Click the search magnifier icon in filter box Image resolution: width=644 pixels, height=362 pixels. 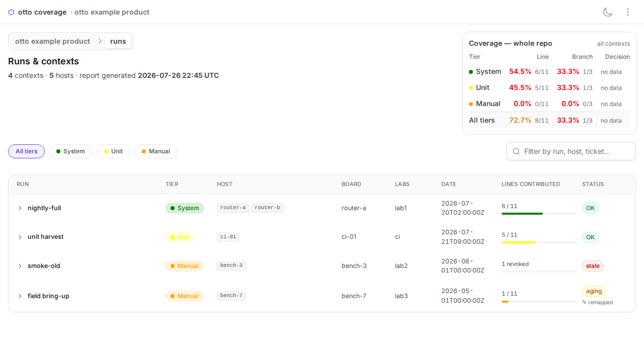(x=516, y=151)
